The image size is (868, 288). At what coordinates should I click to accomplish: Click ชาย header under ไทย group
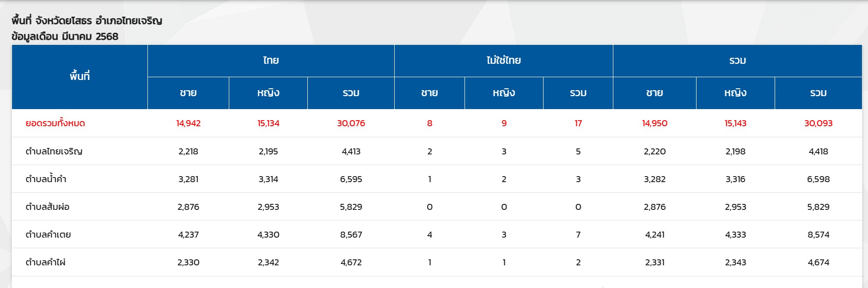tap(188, 93)
